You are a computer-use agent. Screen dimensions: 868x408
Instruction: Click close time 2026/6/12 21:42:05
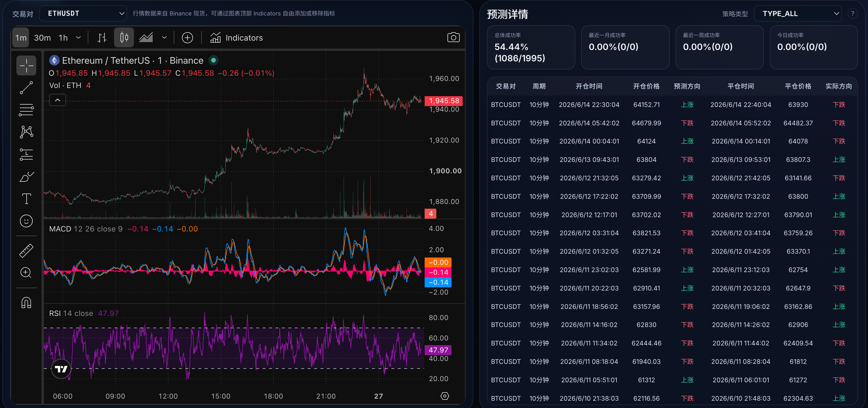pos(740,178)
